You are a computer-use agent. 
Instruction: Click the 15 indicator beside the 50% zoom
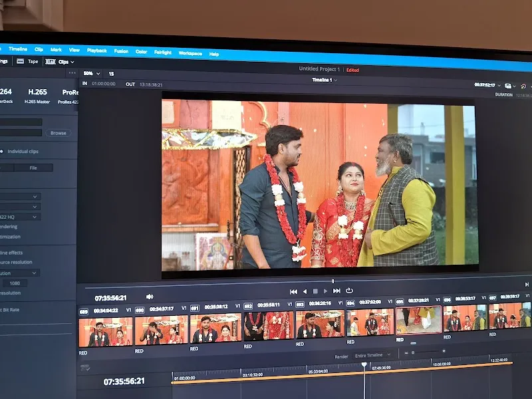click(x=111, y=74)
